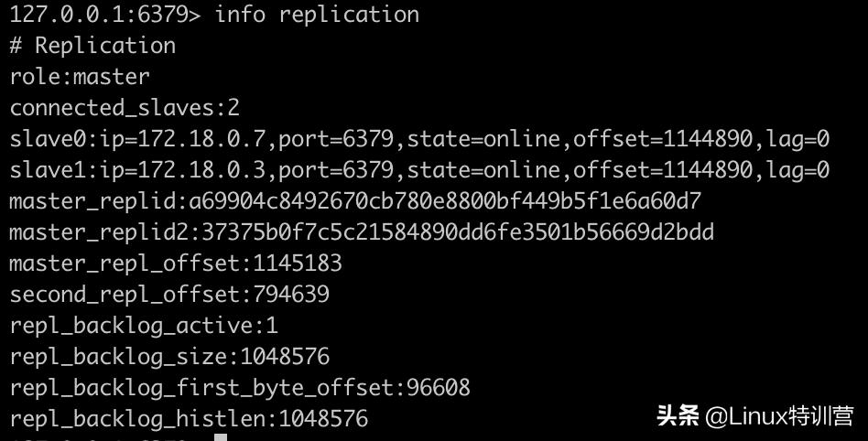Click the repl_backlog_size value 1048576
This screenshot has height=441, width=868.
click(x=285, y=357)
